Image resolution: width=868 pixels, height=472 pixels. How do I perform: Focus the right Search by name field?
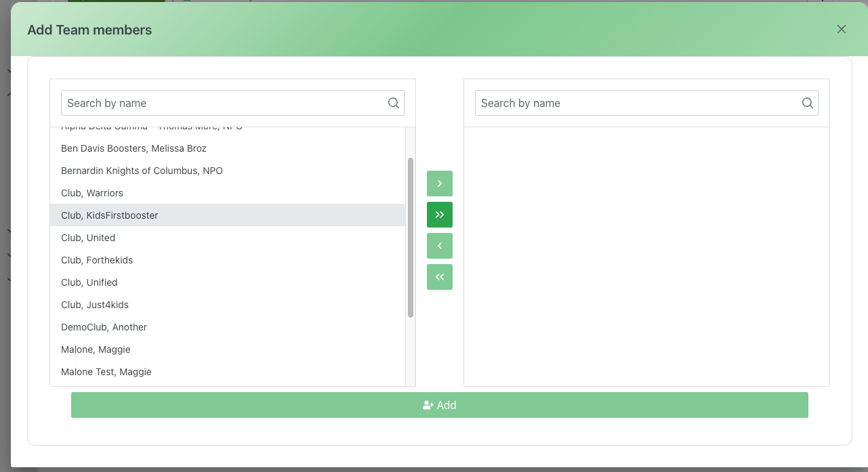point(637,103)
